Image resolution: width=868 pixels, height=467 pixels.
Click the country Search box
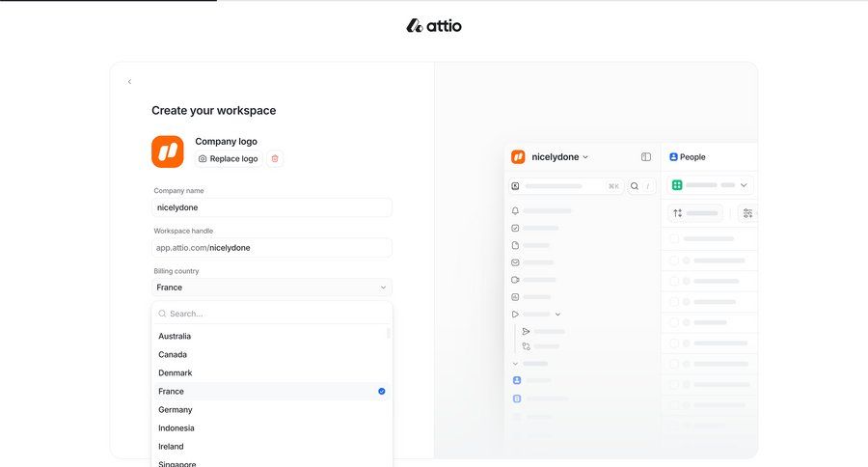[272, 314]
